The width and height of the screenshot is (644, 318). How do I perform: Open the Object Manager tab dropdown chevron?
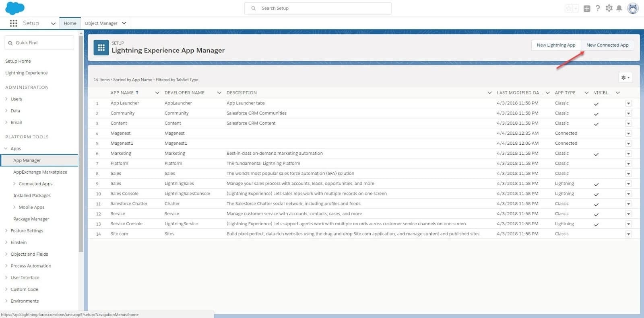pos(124,23)
